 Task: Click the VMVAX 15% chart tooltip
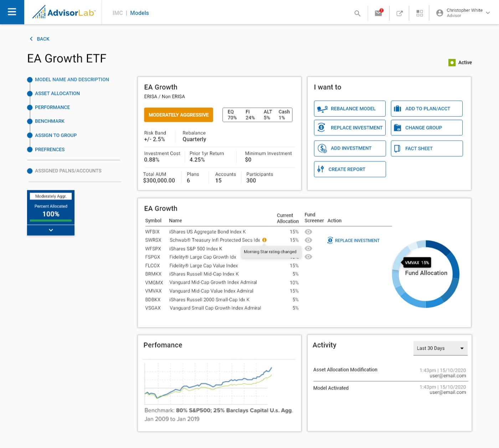click(x=417, y=263)
